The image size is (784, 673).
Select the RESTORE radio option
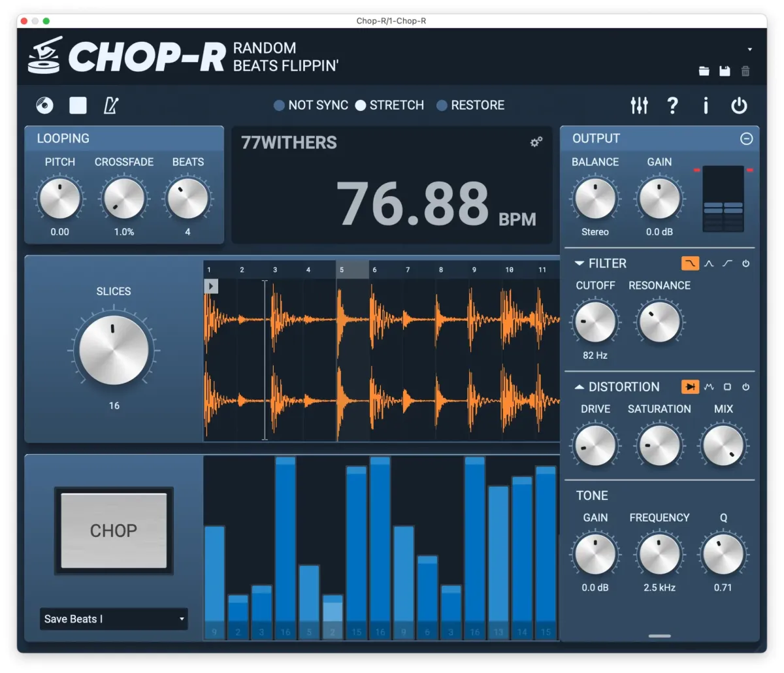(470, 105)
